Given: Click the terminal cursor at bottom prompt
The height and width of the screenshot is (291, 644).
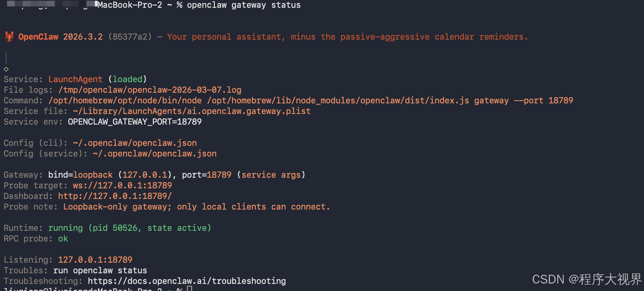Looking at the screenshot, I should [189, 289].
